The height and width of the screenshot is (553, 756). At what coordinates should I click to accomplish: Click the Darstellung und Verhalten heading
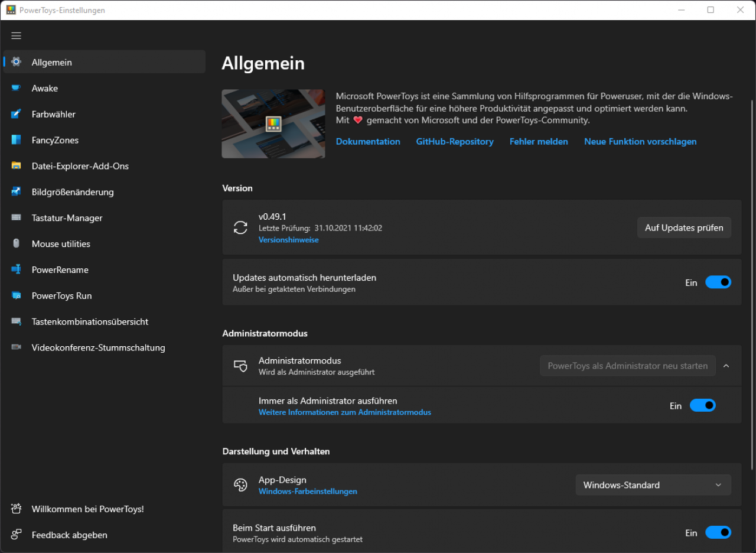[276, 451]
